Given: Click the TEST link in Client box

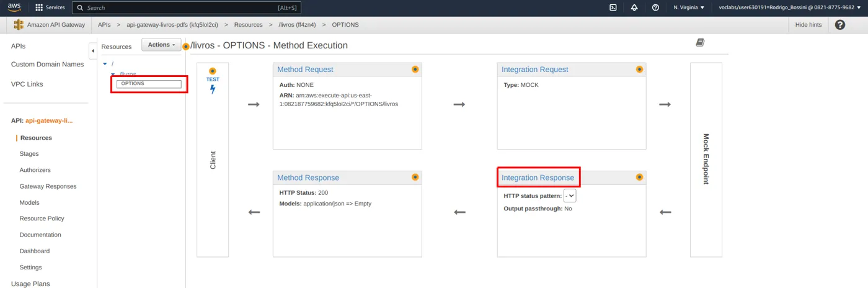Looking at the screenshot, I should click(x=213, y=79).
